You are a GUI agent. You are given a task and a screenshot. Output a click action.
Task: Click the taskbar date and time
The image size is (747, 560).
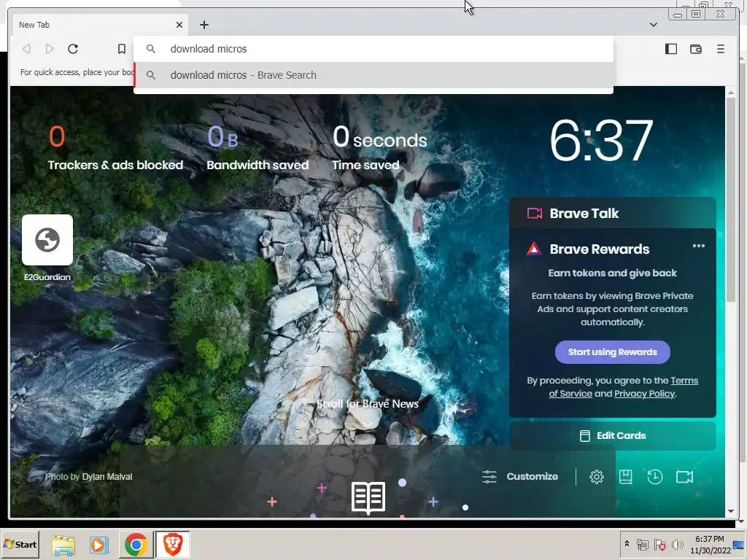point(710,544)
